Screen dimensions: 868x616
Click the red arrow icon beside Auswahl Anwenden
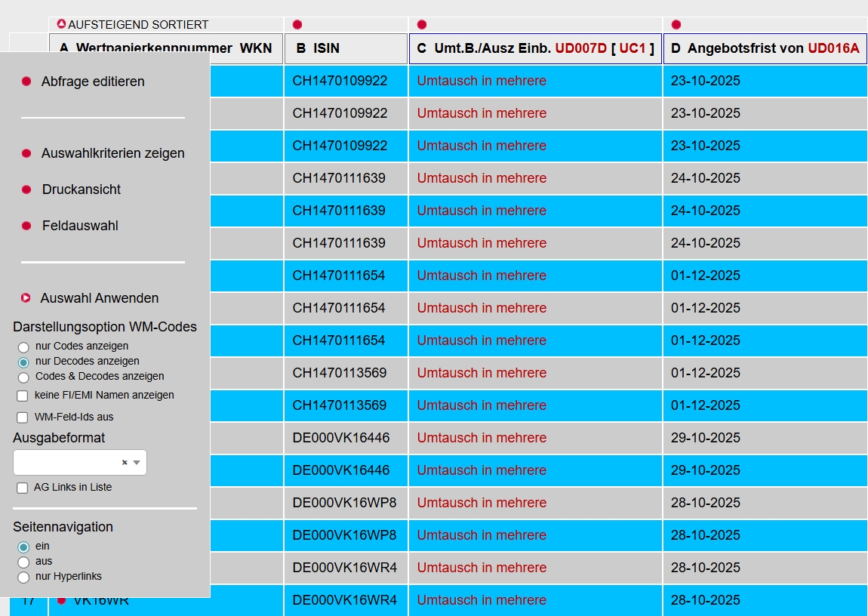click(26, 298)
